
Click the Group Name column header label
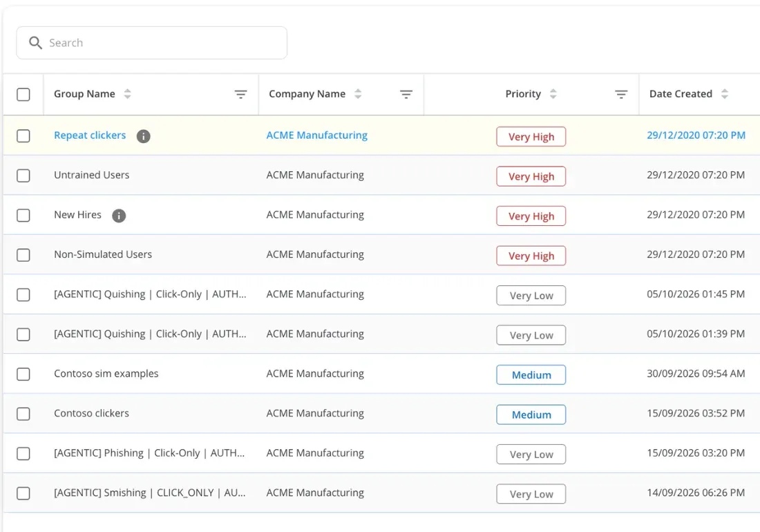(84, 94)
